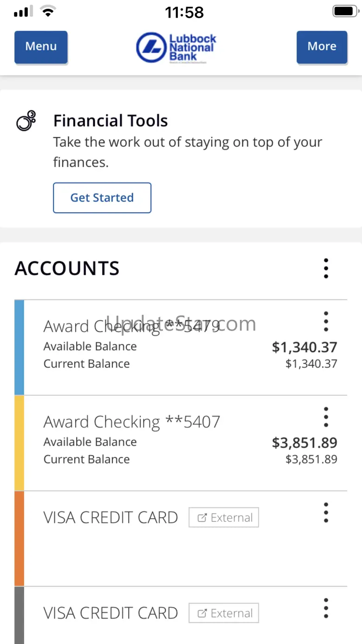The width and height of the screenshot is (362, 644).
Task: Tap the Financial Tools heading
Action: [x=110, y=121]
